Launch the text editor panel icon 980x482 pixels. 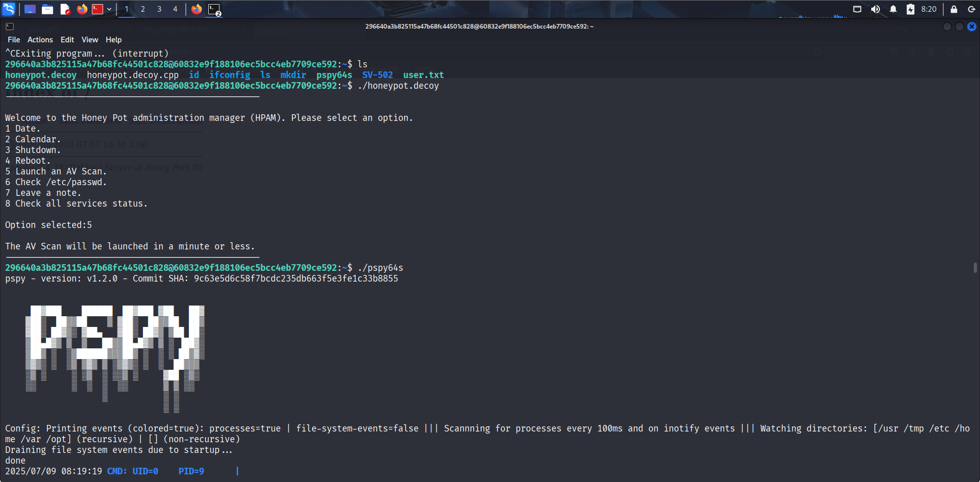tap(65, 9)
